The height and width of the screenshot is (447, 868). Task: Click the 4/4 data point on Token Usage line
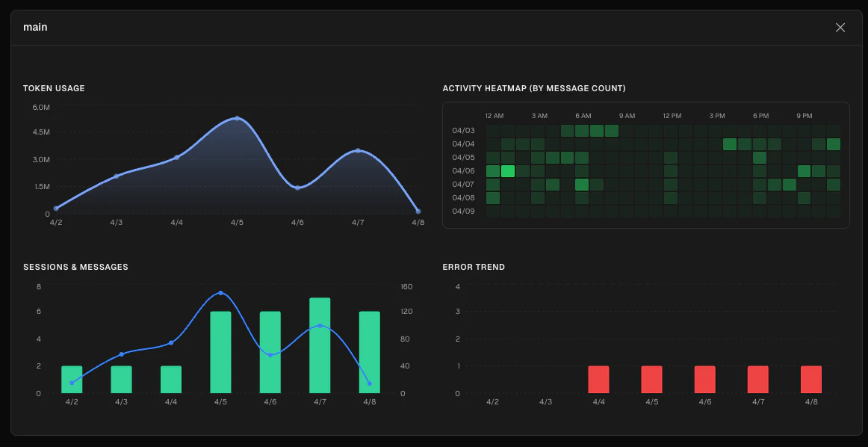176,157
